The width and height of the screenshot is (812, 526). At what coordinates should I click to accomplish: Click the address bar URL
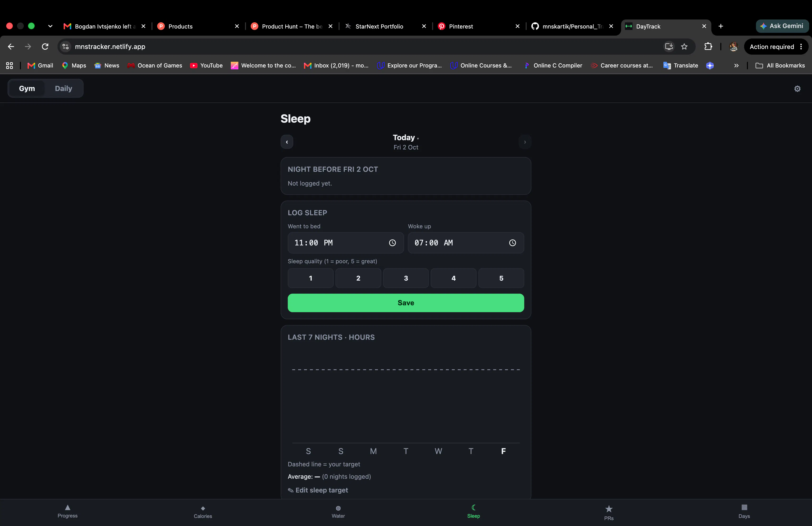[x=110, y=46]
